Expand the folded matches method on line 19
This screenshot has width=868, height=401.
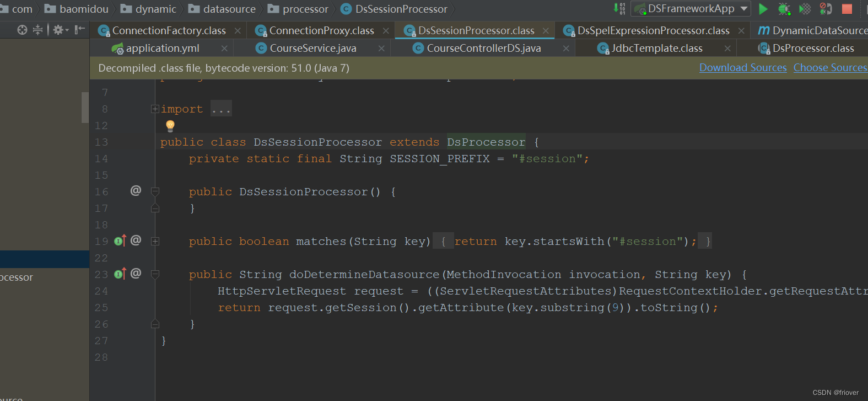point(155,242)
